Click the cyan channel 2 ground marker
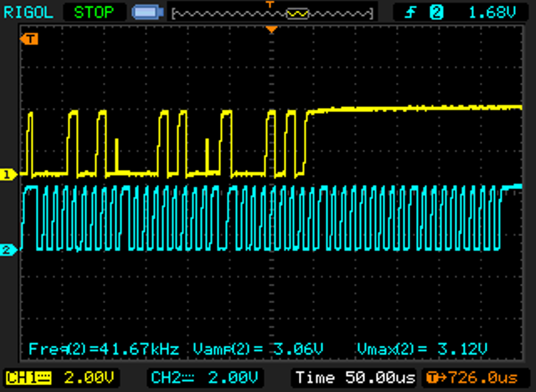This screenshot has height=392, width=536. [8, 250]
